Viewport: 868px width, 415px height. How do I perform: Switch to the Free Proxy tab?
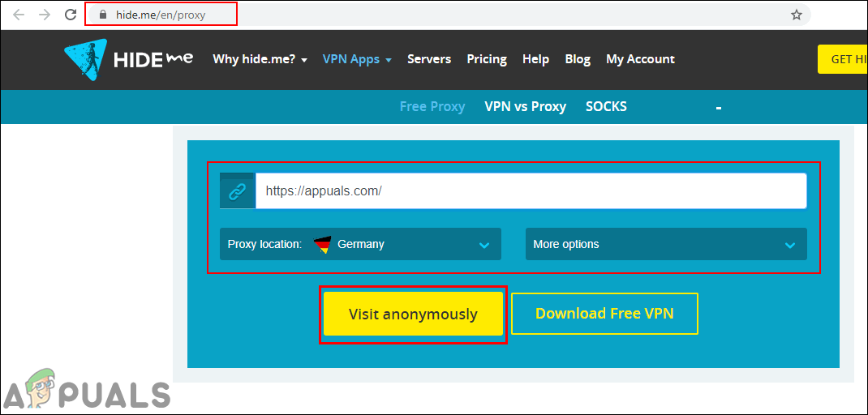(432, 107)
